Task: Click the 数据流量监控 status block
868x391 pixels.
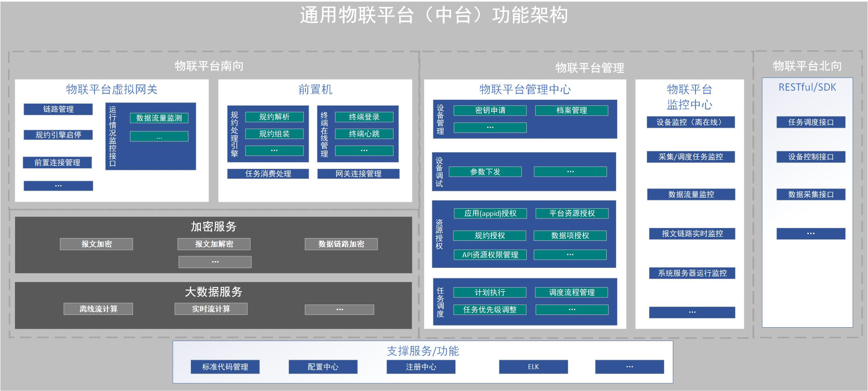Action: 692,195
